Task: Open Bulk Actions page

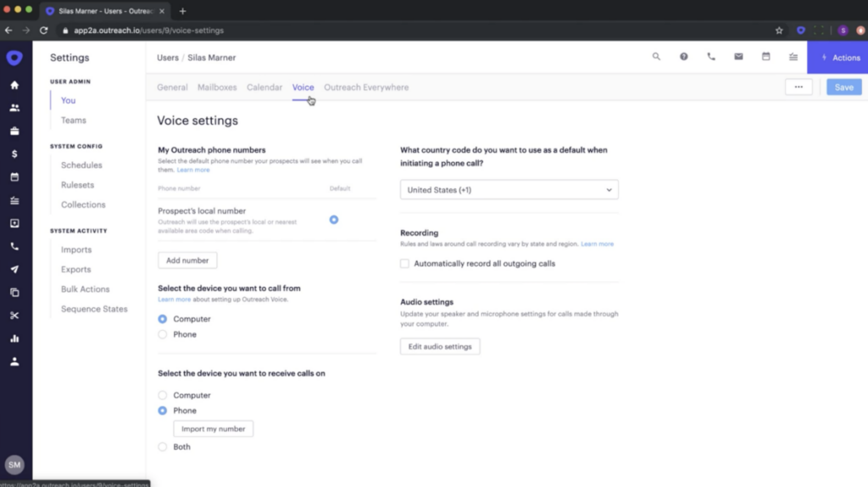Action: (x=86, y=289)
